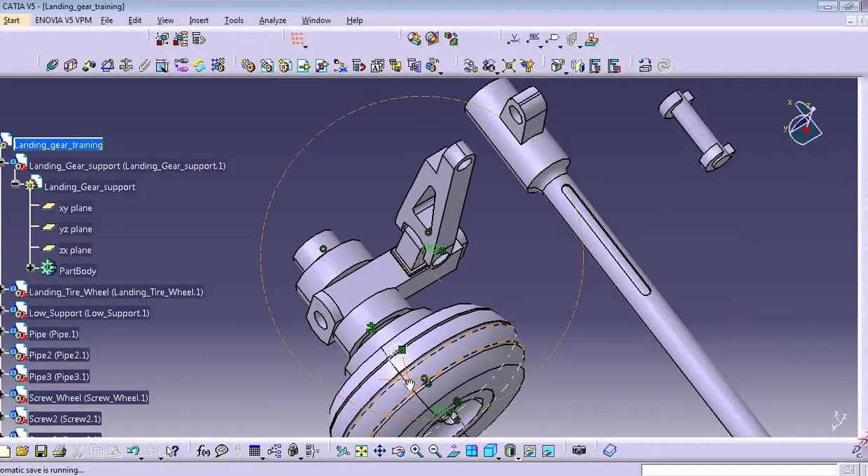Click the Undo arrow icon
Image resolution: width=868 pixels, height=476 pixels.
[x=132, y=451]
